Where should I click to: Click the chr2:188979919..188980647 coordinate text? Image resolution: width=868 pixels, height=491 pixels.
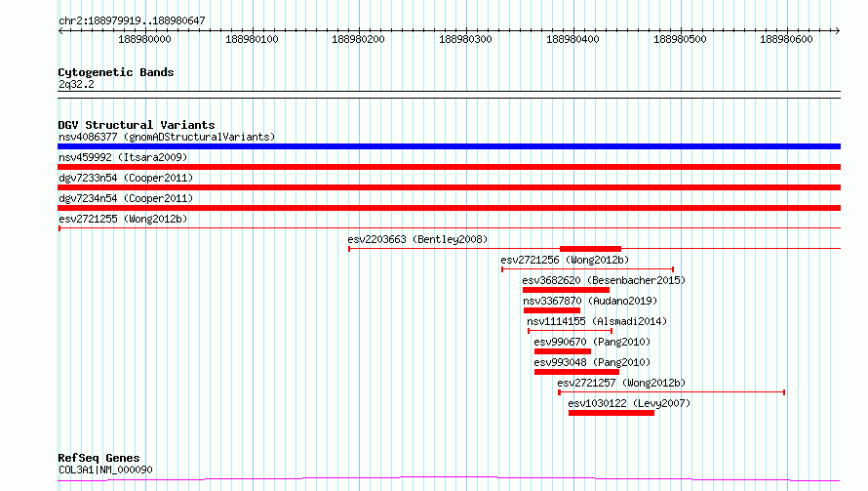pos(132,20)
